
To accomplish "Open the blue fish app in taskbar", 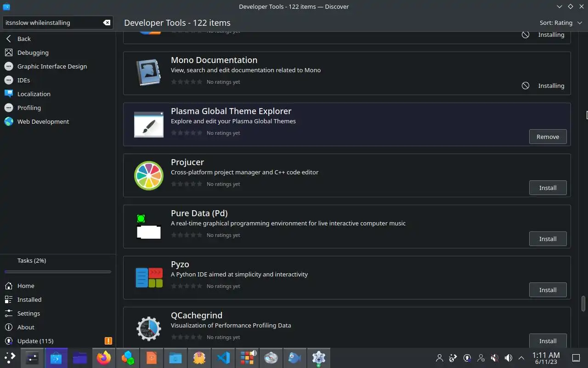I will pos(295,357).
